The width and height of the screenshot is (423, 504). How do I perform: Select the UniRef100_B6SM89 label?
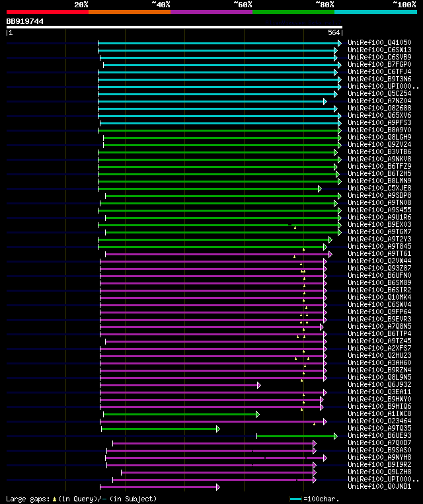point(379,282)
